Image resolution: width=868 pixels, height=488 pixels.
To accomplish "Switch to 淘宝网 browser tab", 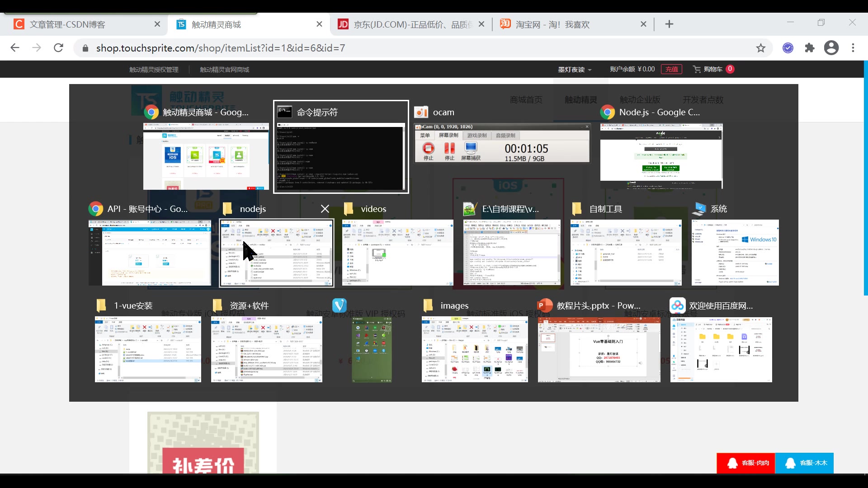I will 552,24.
